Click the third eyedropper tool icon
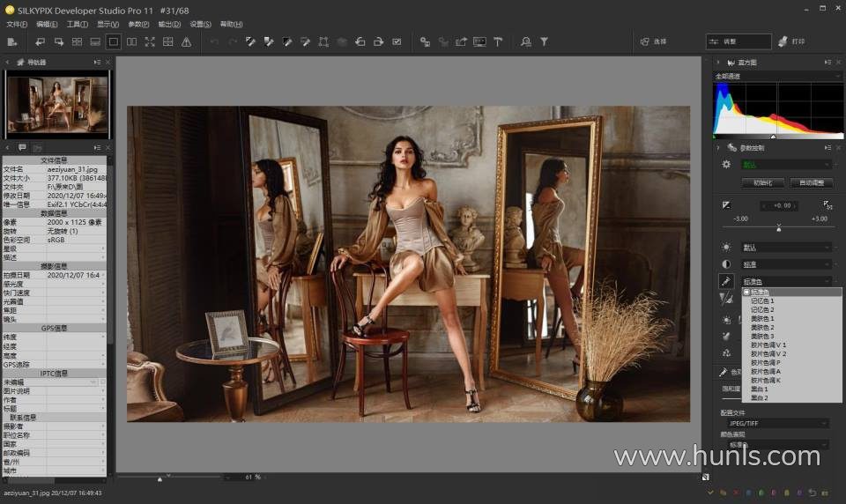Image resolution: width=846 pixels, height=504 pixels. (287, 41)
